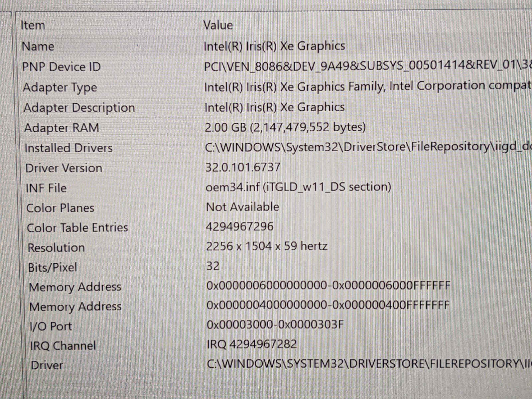This screenshot has width=532, height=399.
Task: Click the PCI\VEN_8086&DEV_9A49 device ID value
Action: (x=368, y=66)
